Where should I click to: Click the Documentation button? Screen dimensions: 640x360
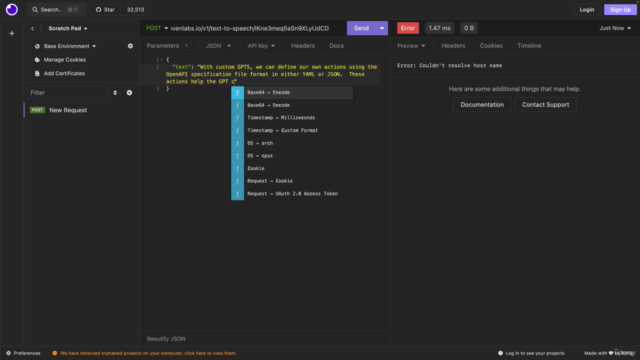[x=482, y=105]
